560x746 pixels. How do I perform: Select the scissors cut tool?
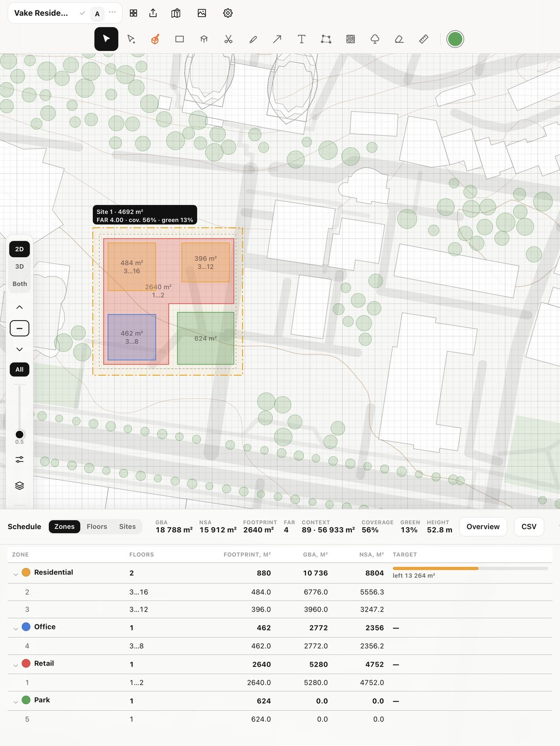(x=228, y=39)
